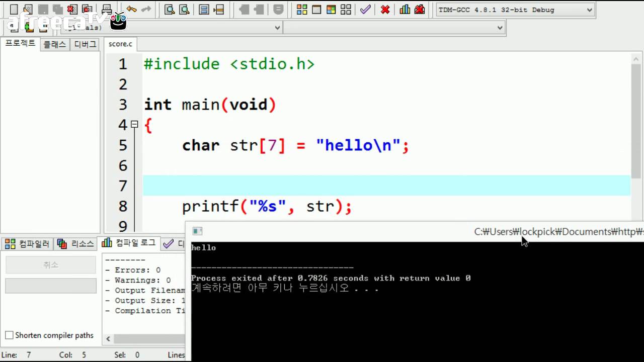Click the 'int main(void)' code line
Screen dimensions: 644x362
[210, 105]
